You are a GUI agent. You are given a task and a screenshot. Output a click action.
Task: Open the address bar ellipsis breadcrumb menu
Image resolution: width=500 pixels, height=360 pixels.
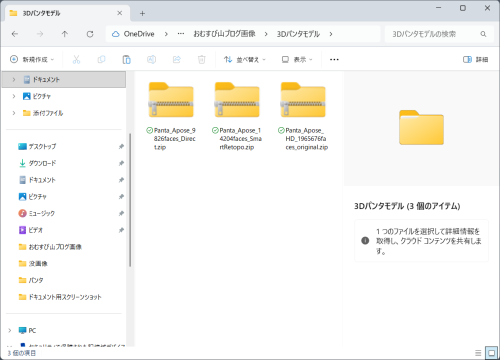181,34
